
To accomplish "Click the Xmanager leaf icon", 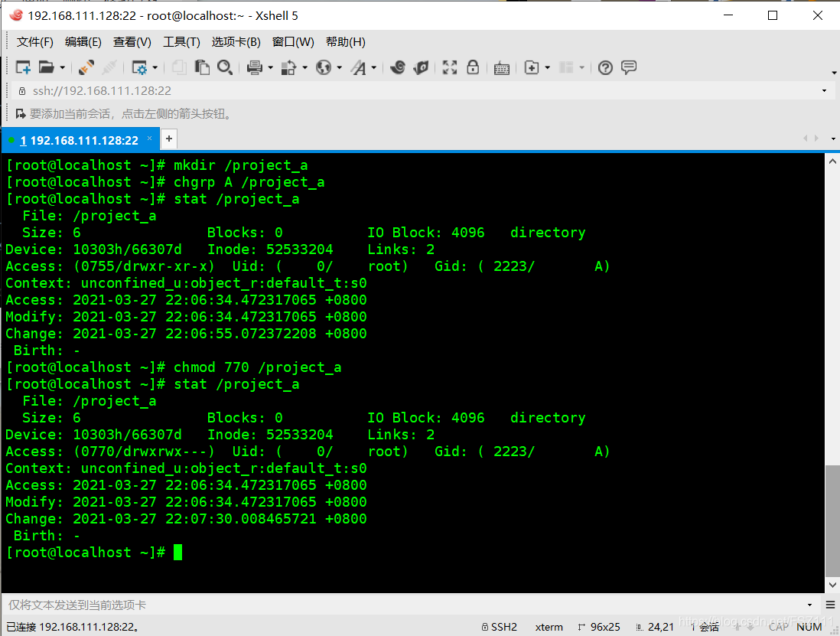I will coord(422,67).
